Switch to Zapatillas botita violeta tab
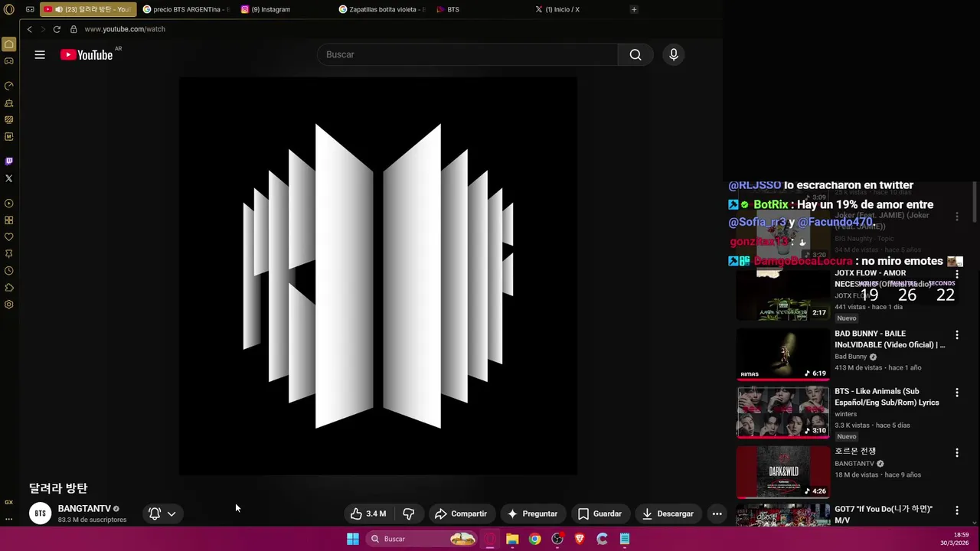The height and width of the screenshot is (551, 980). coord(383,9)
